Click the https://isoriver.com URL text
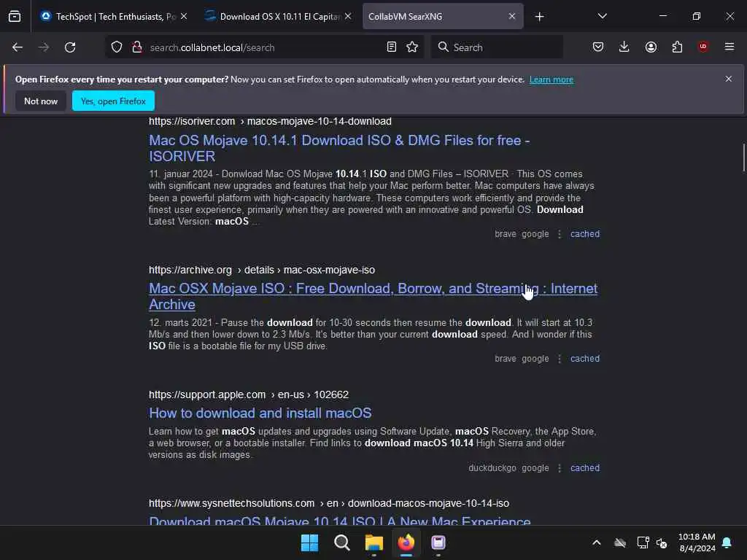This screenshot has height=560, width=747. tap(192, 122)
